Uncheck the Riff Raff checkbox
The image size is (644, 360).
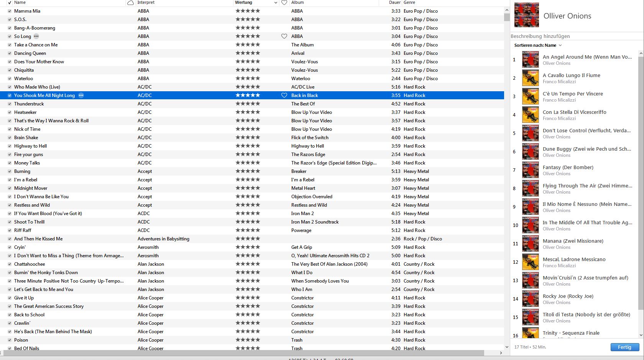pos(10,230)
